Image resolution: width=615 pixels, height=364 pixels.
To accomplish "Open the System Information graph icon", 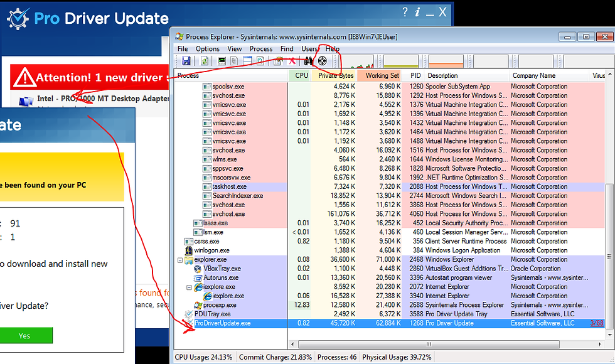I will point(222,61).
